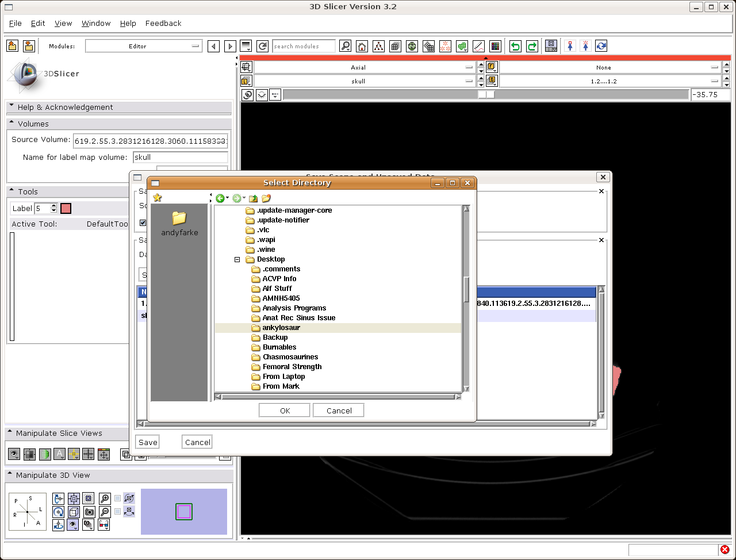Click the red error icon in status bar
The height and width of the screenshot is (560, 736).
(724, 550)
